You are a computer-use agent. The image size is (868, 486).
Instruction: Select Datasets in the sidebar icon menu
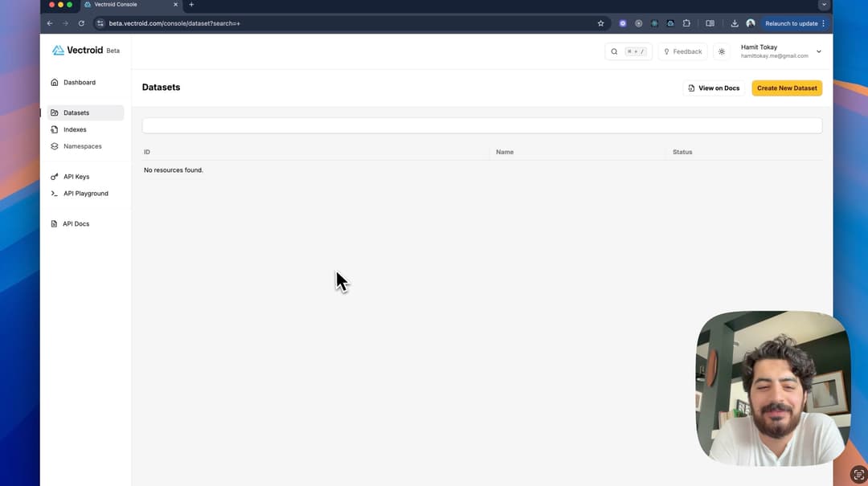tap(77, 112)
